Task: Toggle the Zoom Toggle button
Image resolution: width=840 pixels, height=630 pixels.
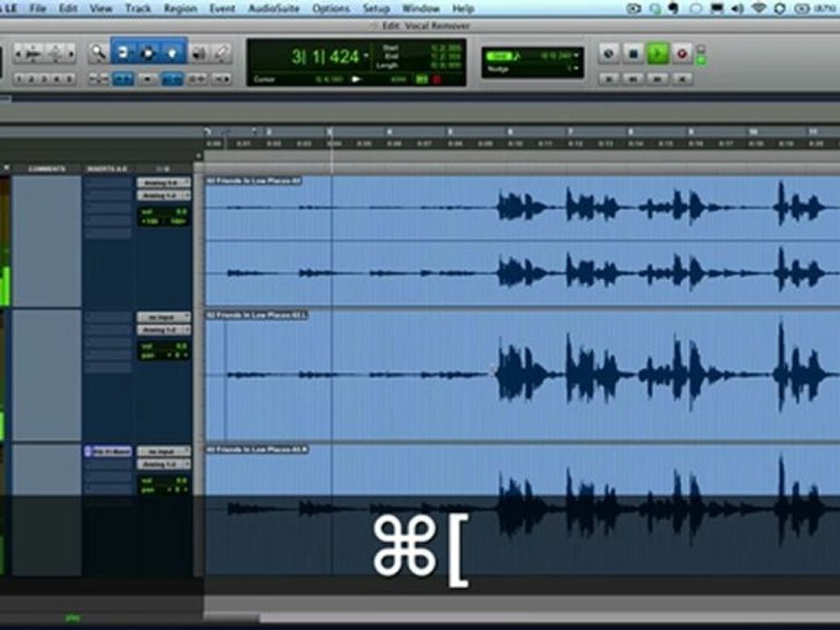Action: (98, 80)
